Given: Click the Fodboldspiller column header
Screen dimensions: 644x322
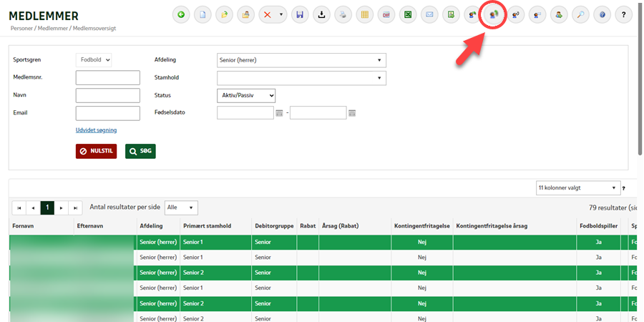Looking at the screenshot, I should [x=598, y=226].
